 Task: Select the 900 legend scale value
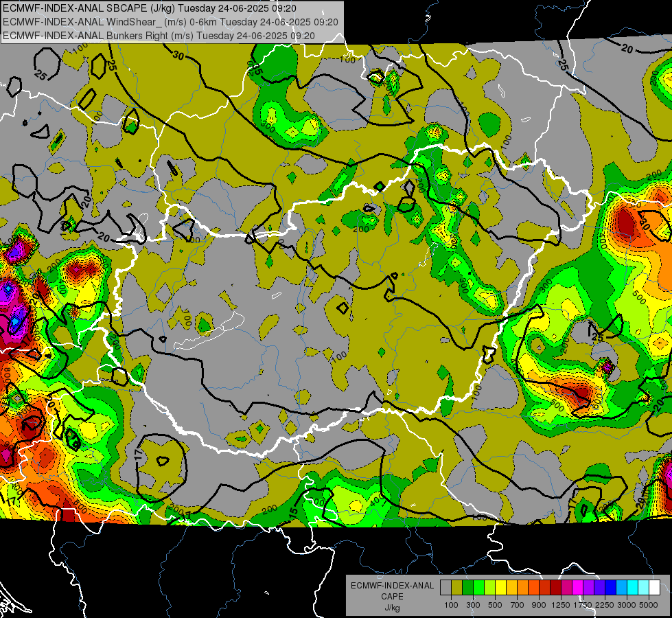tap(539, 605)
